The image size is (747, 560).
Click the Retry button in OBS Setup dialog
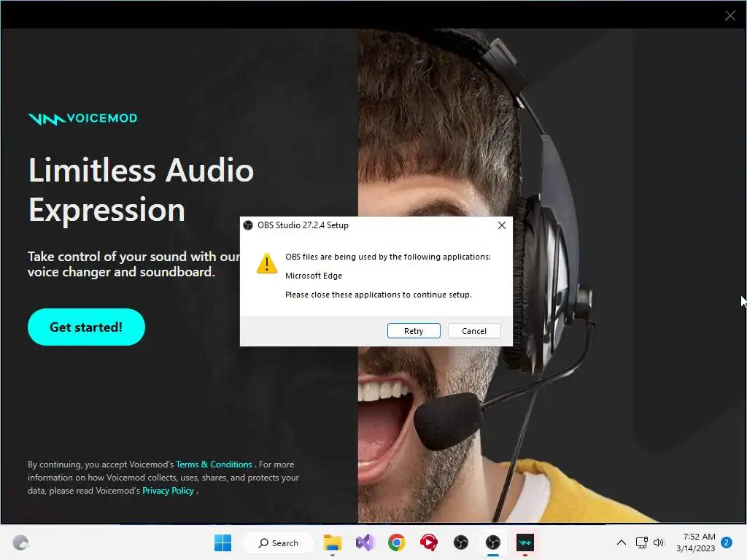click(414, 331)
